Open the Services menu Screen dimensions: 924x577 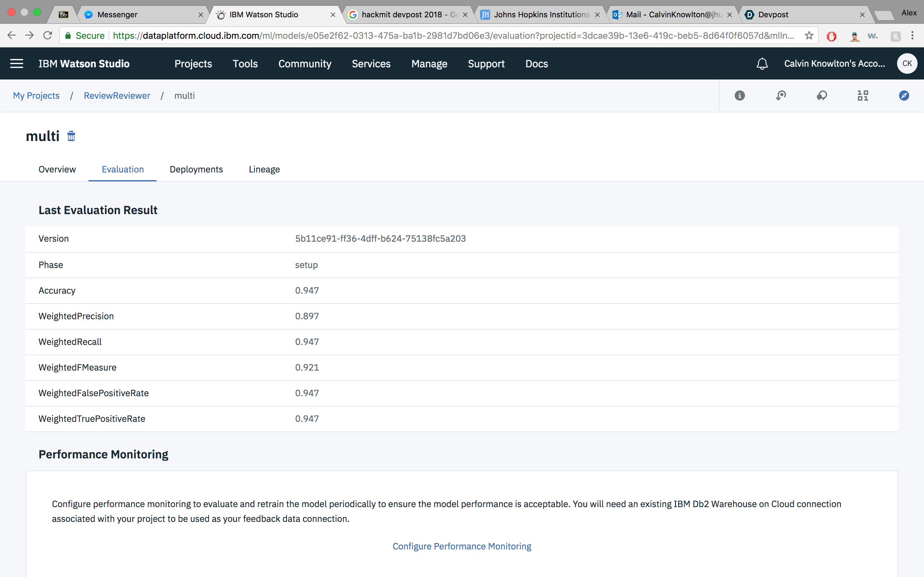coord(371,64)
